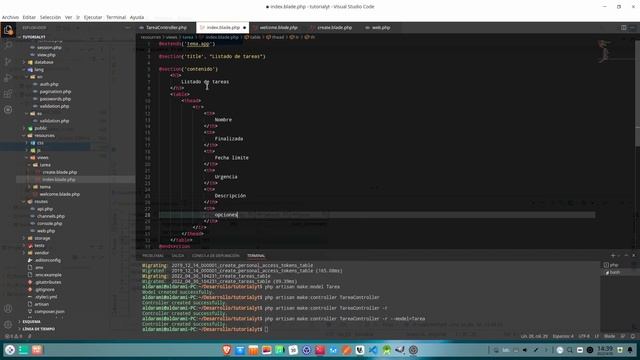Click errors and warnings status bar indicator
The width and height of the screenshot is (640, 360).
[x=13, y=336]
